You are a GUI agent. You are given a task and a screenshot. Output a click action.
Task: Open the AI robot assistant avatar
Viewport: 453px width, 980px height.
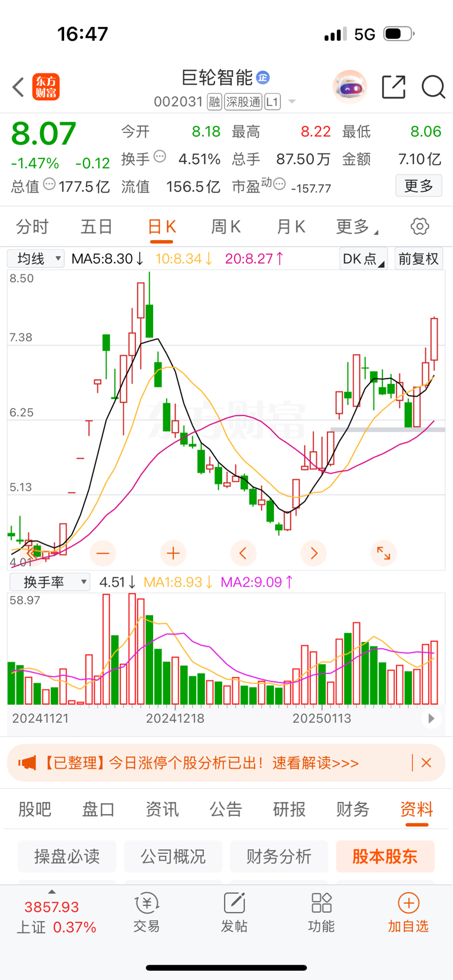click(x=350, y=87)
